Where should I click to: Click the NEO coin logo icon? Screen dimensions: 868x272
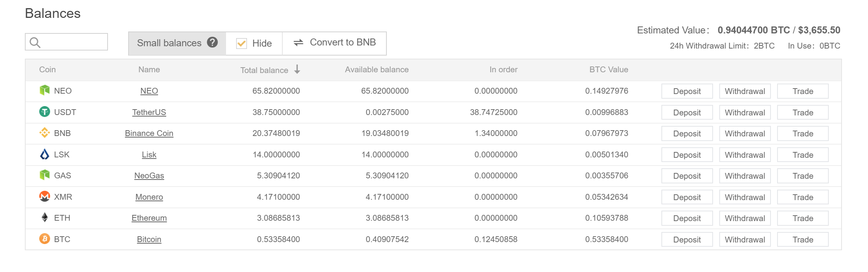[x=45, y=91]
